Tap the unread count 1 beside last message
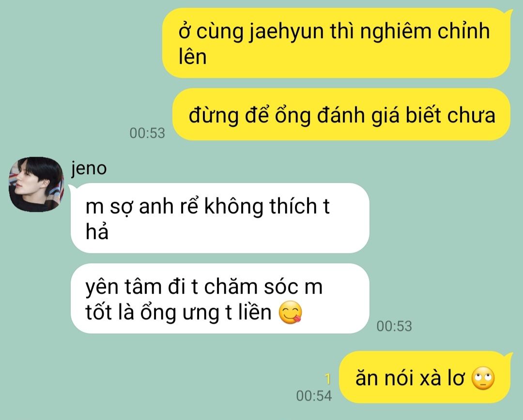This screenshot has width=523, height=420. coord(328,379)
